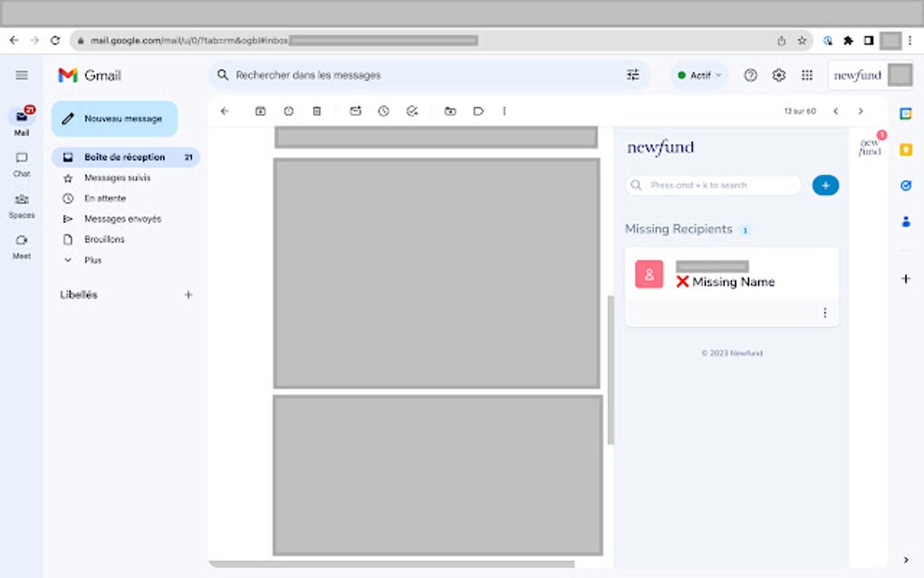The width and height of the screenshot is (924, 578).
Task: Open the Actif status dropdown
Action: 698,75
